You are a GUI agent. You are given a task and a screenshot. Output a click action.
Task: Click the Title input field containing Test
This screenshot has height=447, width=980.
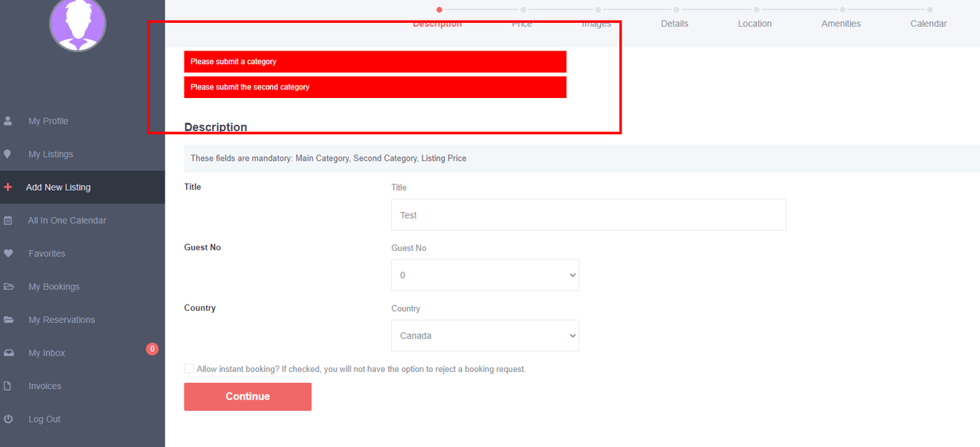pyautogui.click(x=589, y=215)
